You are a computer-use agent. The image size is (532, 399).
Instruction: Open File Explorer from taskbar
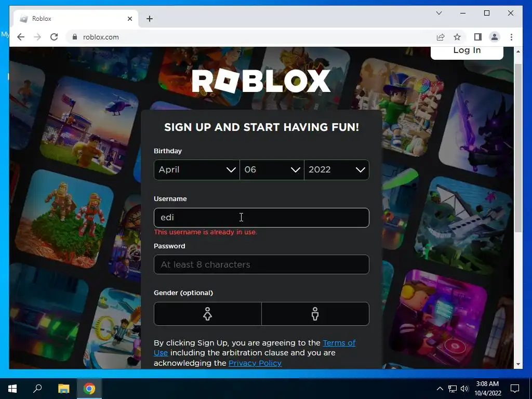tap(63, 389)
